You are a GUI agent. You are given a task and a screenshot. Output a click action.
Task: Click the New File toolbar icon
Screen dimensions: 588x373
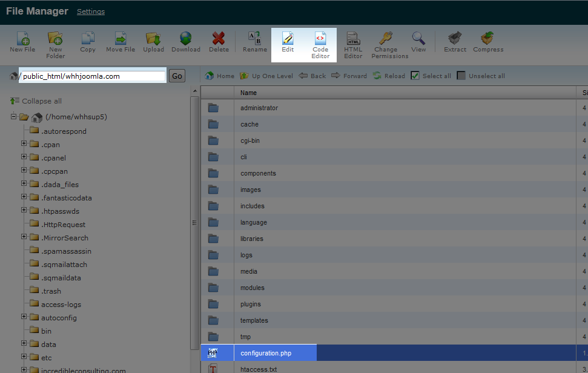[22, 39]
